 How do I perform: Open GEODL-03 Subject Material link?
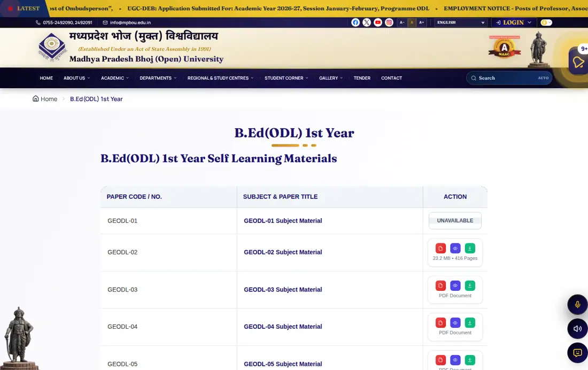[x=283, y=290]
